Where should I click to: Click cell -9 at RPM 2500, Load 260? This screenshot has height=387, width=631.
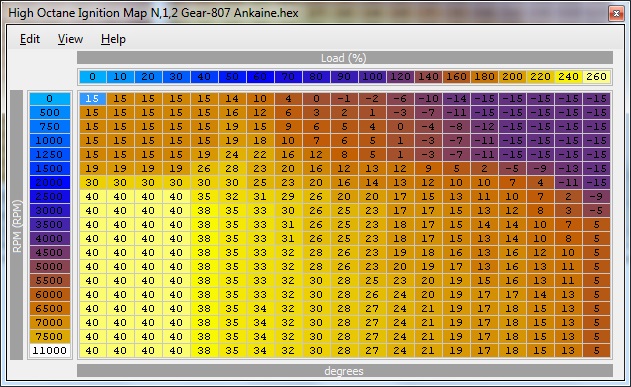pyautogui.click(x=596, y=196)
